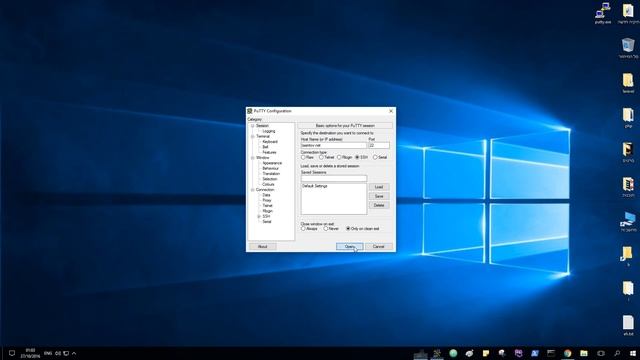Open Sticky Notes from the taskbar
This screenshot has width=640, height=360.
pos(486,353)
